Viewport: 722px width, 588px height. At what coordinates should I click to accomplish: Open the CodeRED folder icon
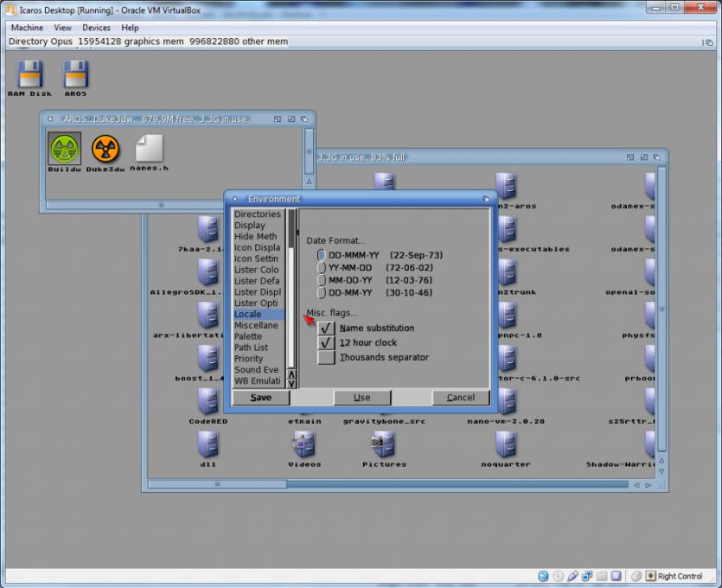tap(208, 402)
